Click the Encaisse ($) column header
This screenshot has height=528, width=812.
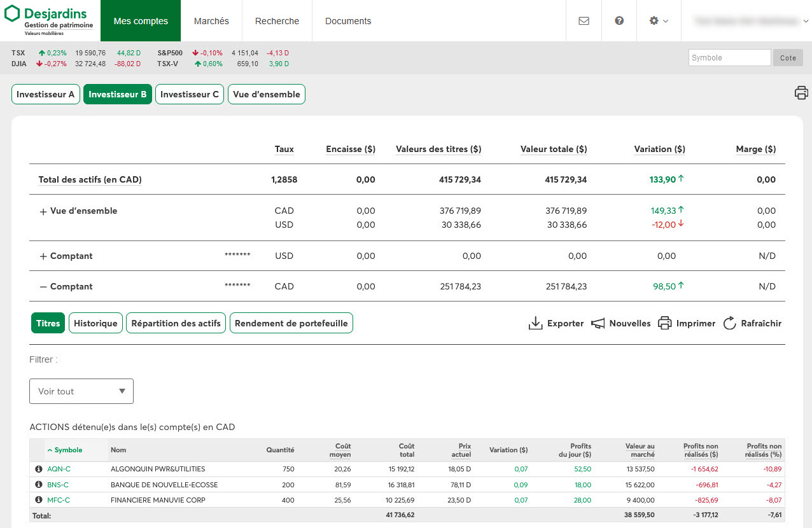coord(351,149)
